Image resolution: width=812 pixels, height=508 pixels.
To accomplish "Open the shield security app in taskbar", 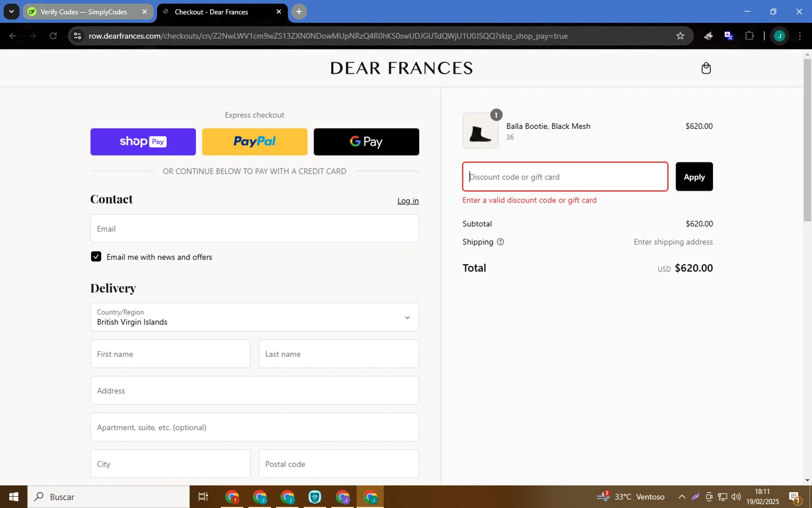I will pyautogui.click(x=315, y=497).
